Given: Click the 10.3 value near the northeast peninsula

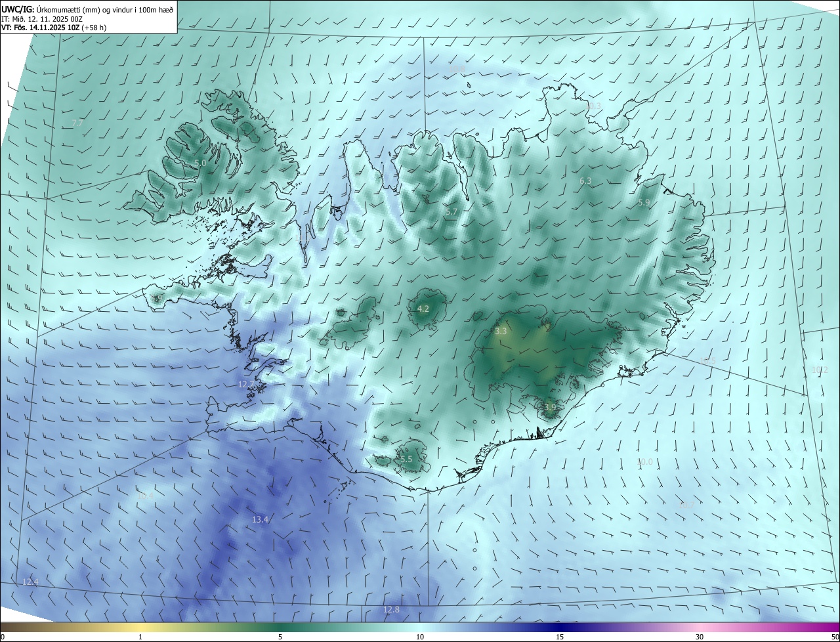Looking at the screenshot, I should (x=593, y=106).
